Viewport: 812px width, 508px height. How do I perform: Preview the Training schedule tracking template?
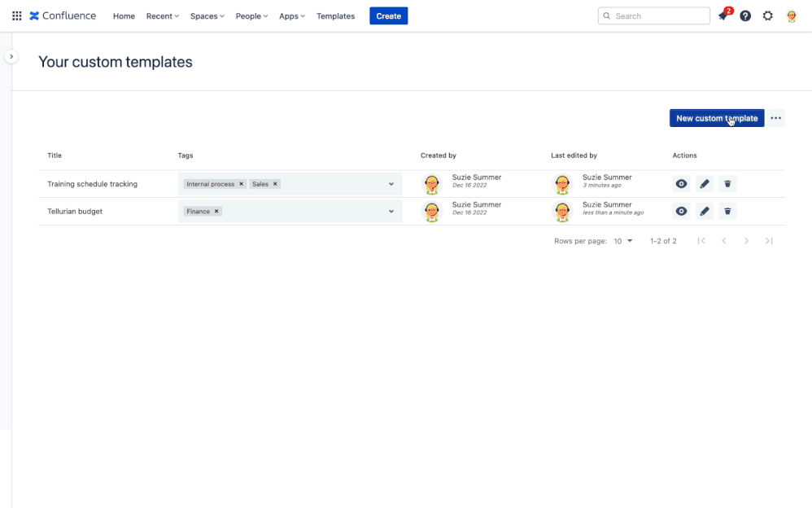click(x=681, y=184)
